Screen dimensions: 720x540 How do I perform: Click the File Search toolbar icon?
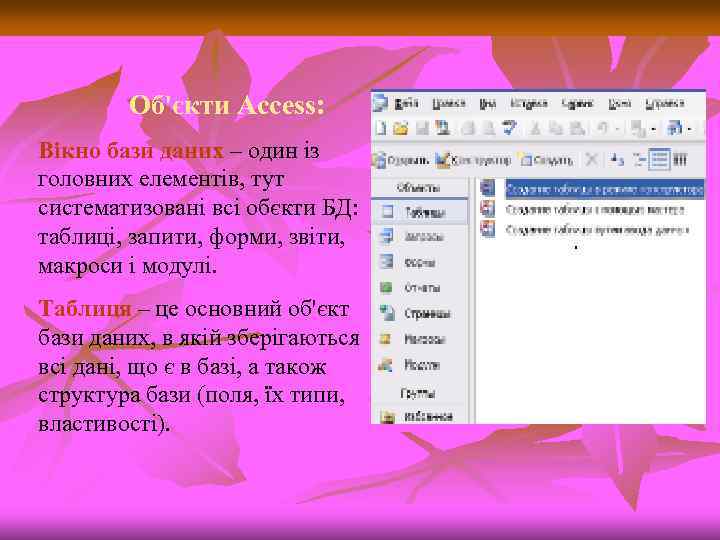443,128
